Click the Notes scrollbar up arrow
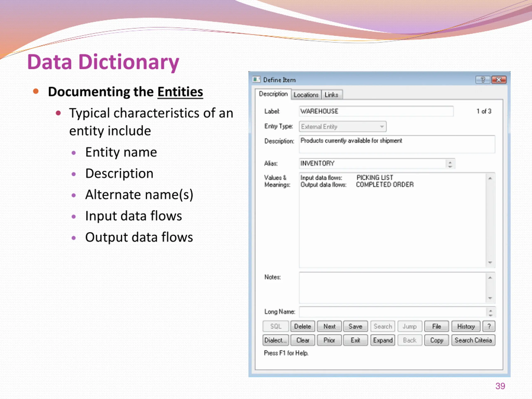The width and height of the screenshot is (532, 399). point(490,278)
